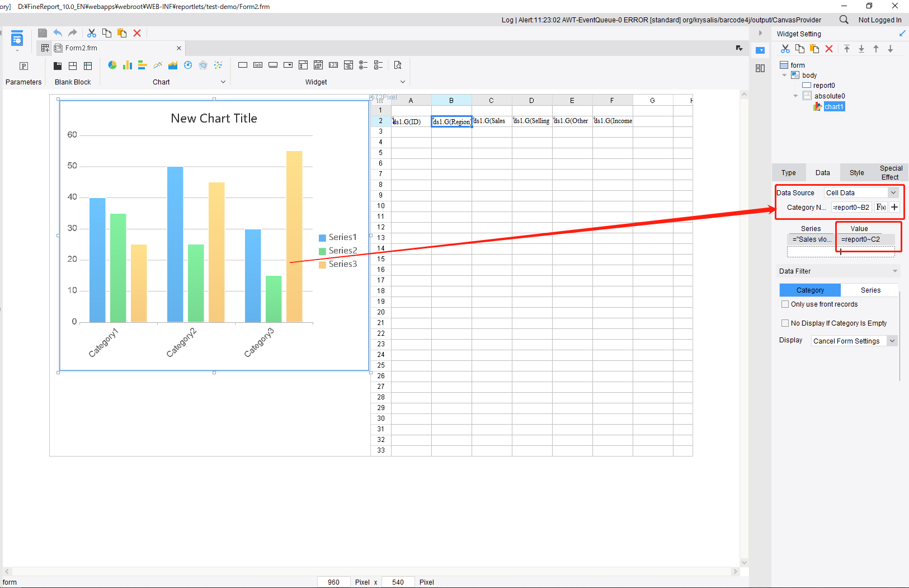Viewport: 909px width, 588px height.
Task: Expand the Widget toolbar dropdown arrow
Action: pyautogui.click(x=402, y=82)
